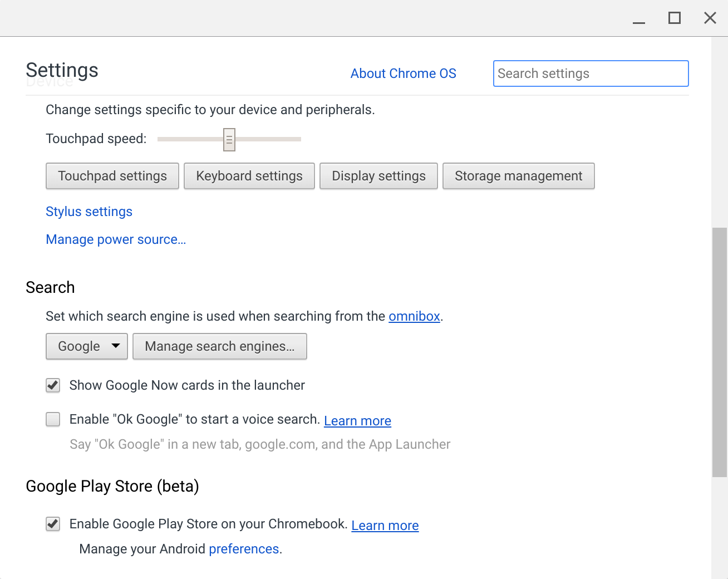This screenshot has height=579, width=728.
Task: Click Manage search engines button
Action: (x=220, y=346)
